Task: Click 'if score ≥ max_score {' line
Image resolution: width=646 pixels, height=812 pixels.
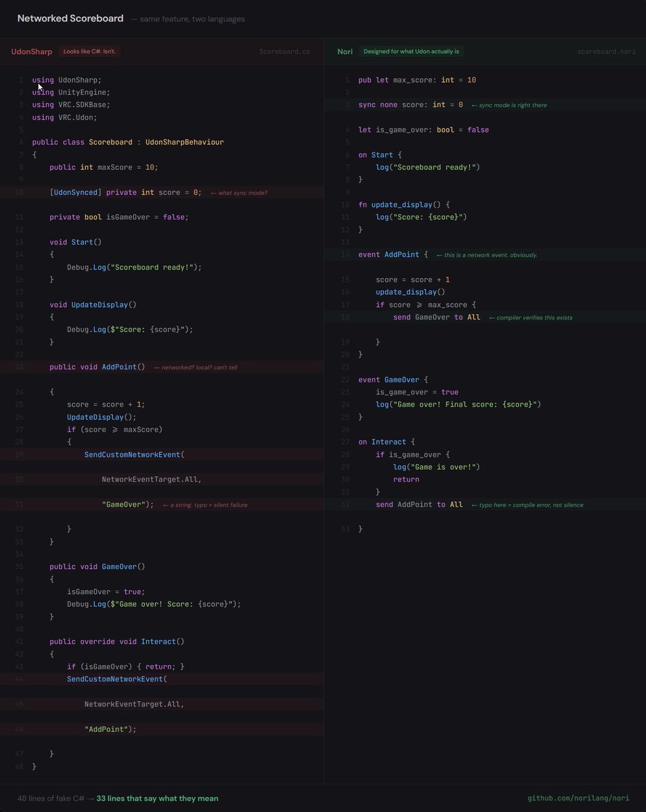Action: coord(426,304)
